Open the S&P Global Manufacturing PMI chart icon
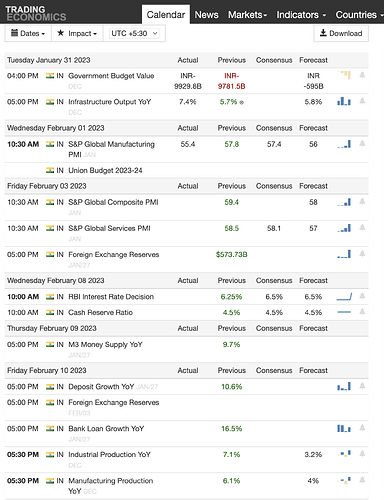 (x=344, y=144)
